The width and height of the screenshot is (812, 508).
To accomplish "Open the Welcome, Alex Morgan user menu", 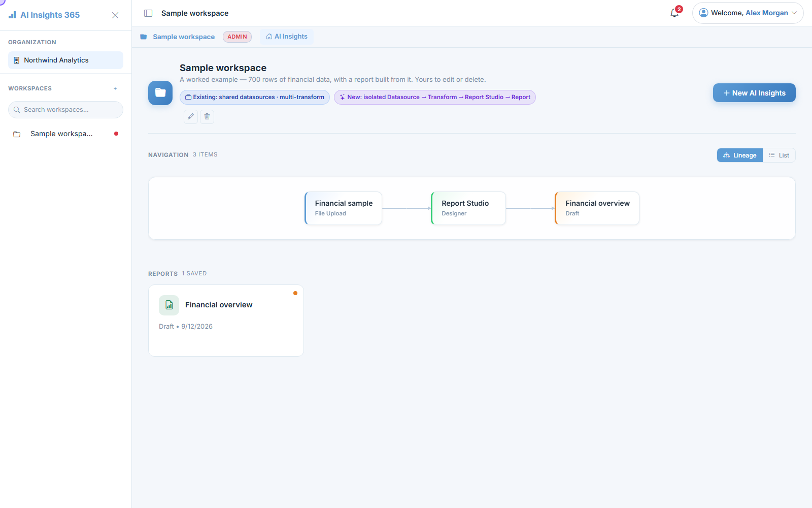I will [748, 13].
